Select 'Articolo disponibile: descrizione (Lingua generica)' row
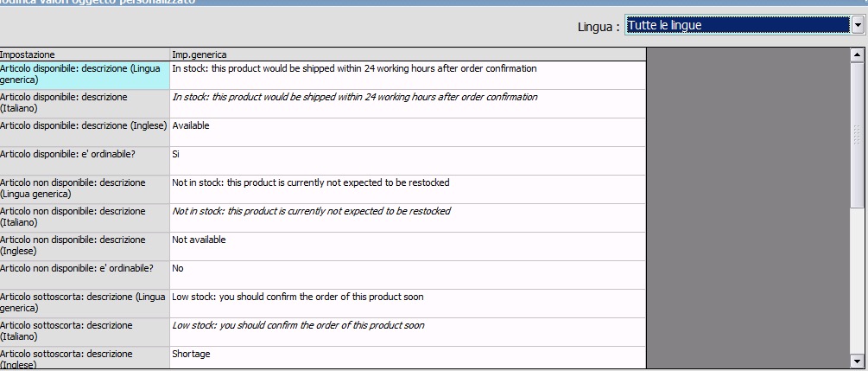Viewport: 868px width, 371px height. coord(85,74)
